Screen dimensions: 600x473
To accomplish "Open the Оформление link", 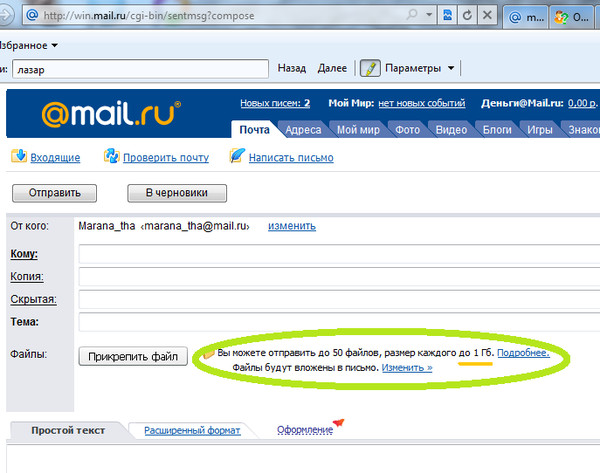I will 305,430.
